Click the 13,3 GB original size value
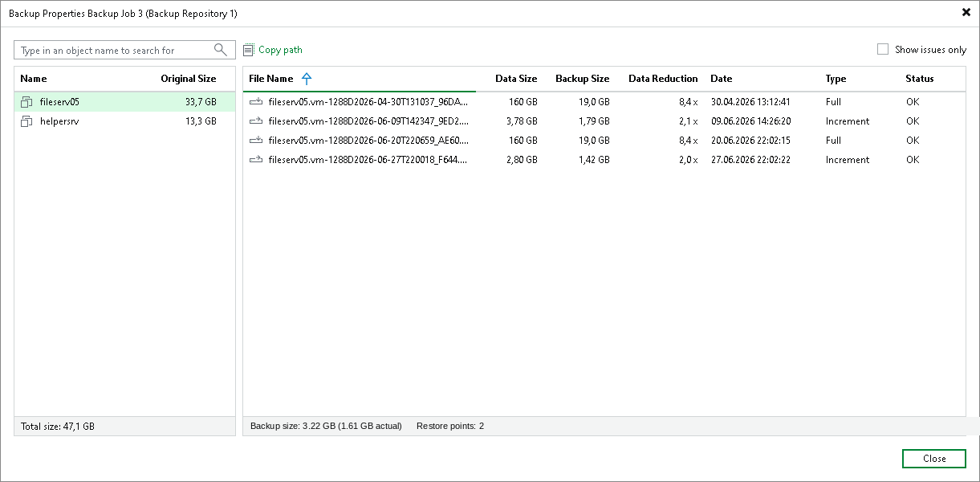 point(201,121)
